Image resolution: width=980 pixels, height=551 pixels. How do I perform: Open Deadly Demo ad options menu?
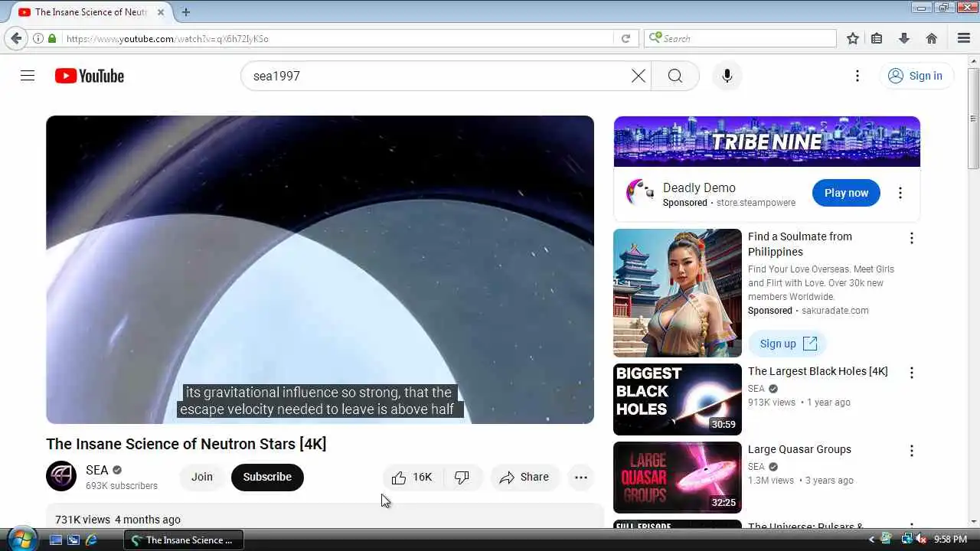pos(900,193)
